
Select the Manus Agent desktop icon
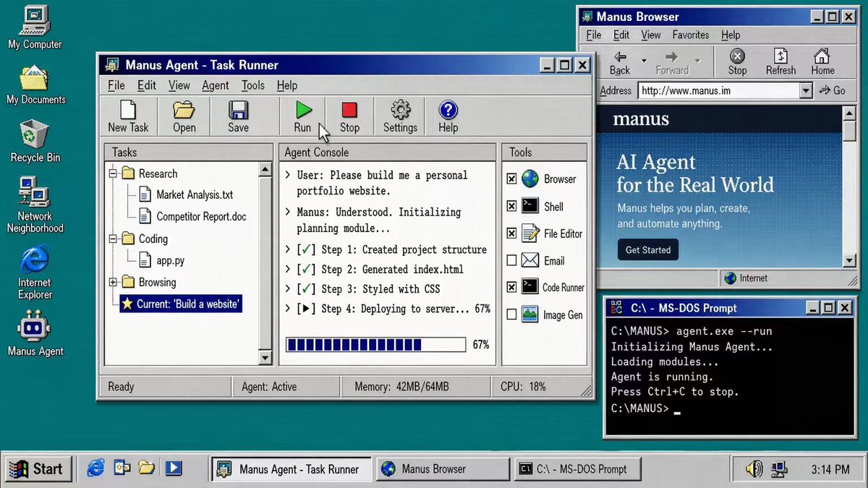coord(35,328)
